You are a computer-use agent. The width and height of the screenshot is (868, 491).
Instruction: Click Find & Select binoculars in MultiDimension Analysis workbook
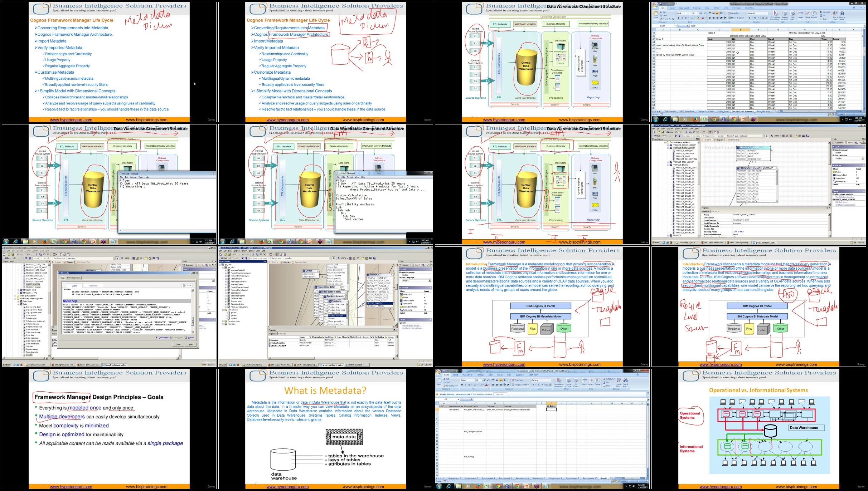(842, 13)
